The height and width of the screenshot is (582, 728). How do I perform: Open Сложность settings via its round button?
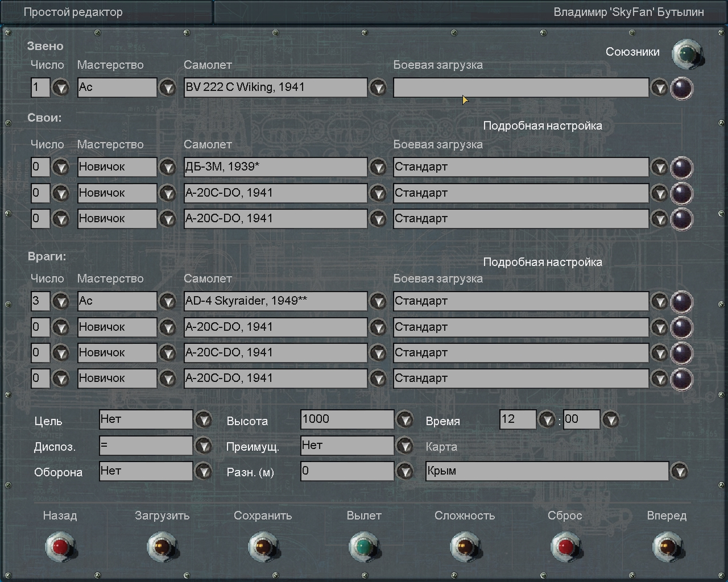[465, 547]
